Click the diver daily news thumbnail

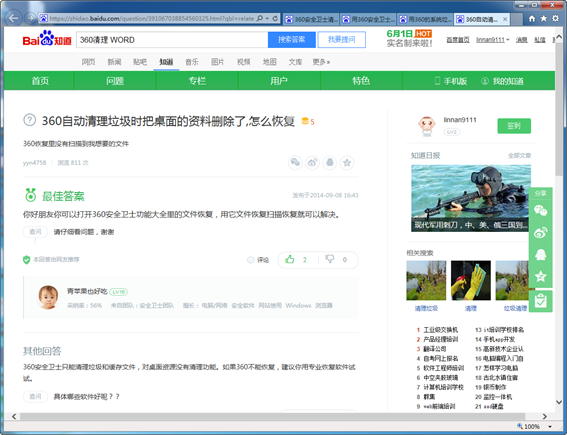(x=470, y=198)
